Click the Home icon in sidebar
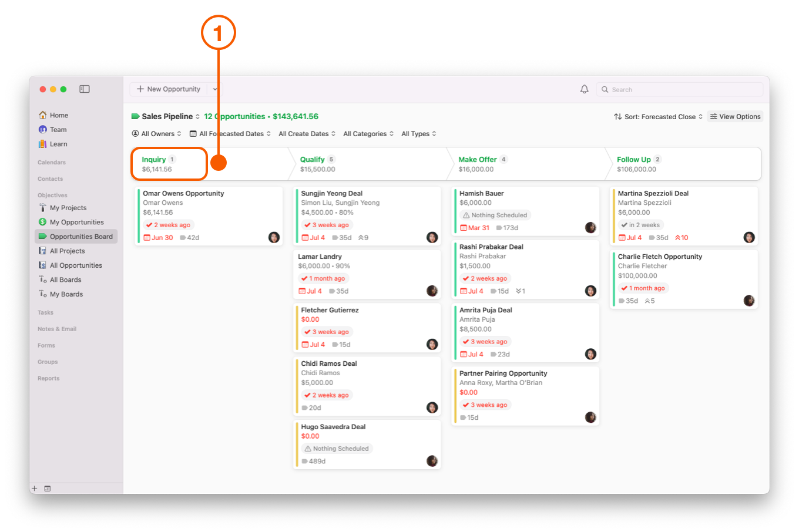Viewport: 799px width, 532px height. (43, 115)
